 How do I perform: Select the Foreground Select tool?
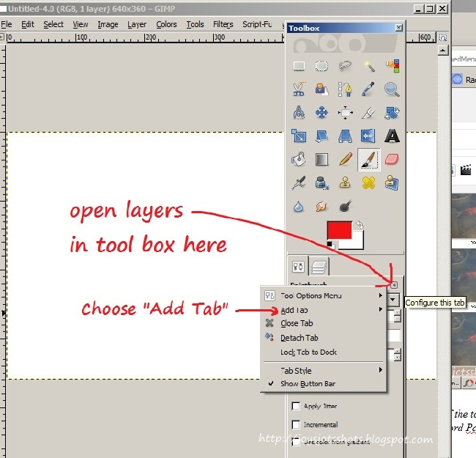321,89
